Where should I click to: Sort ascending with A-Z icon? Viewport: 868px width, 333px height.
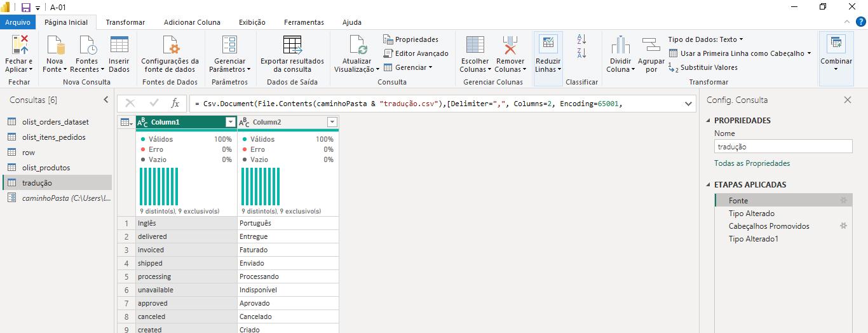pyautogui.click(x=581, y=39)
